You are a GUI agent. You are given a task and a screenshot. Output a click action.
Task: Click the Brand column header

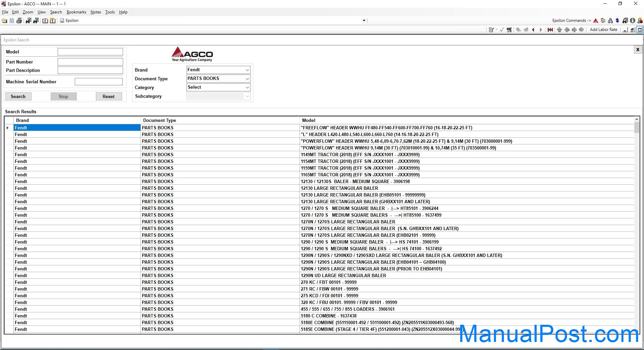coord(77,120)
